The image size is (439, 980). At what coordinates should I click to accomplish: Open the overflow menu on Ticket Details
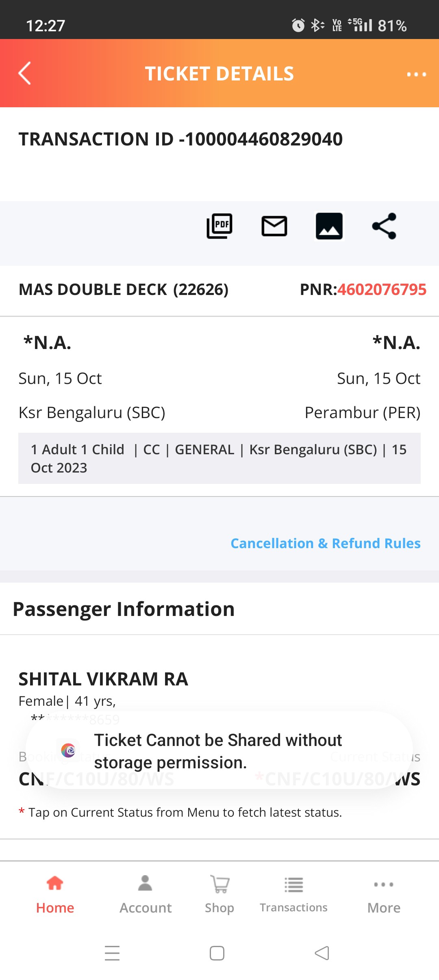click(416, 74)
